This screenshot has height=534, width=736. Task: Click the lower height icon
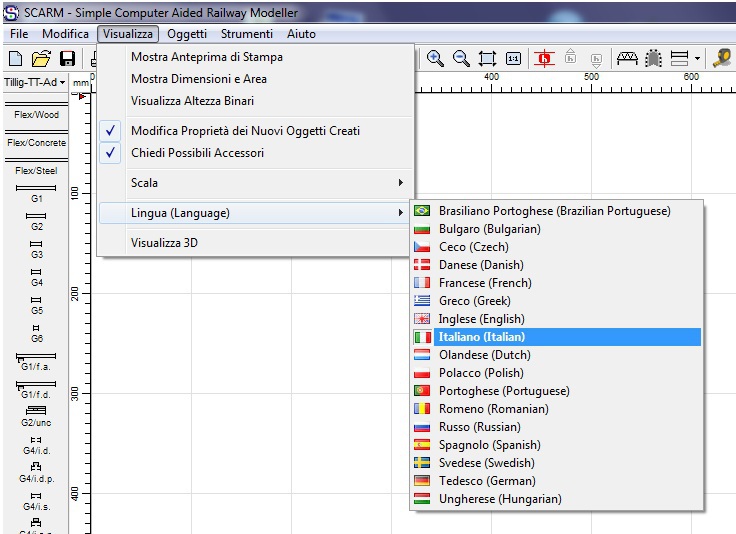point(596,60)
